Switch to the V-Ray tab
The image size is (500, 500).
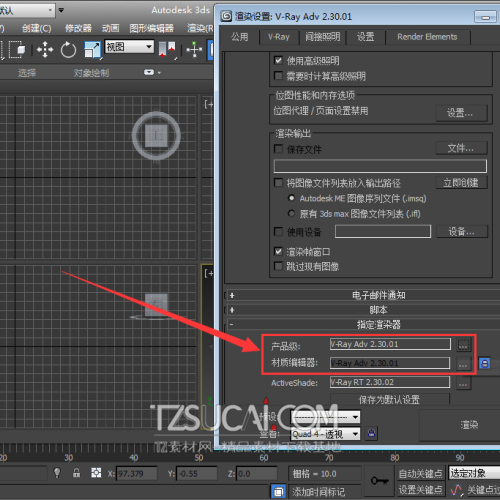pos(279,37)
